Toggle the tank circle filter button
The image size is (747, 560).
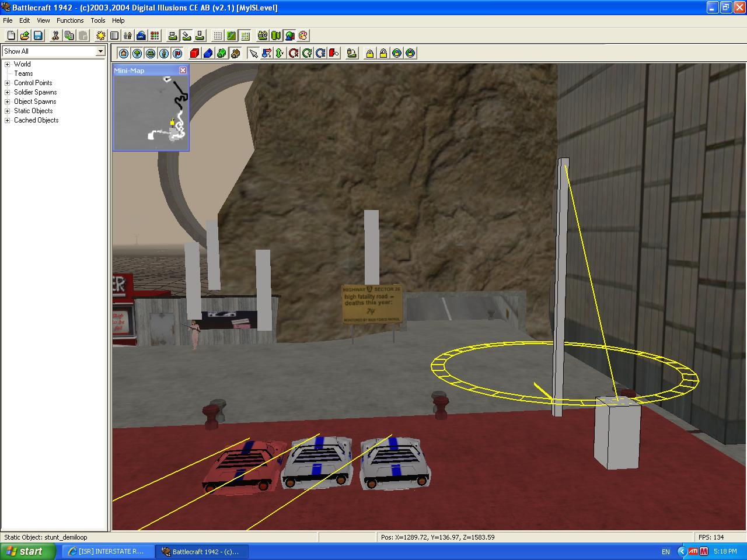pos(151,53)
